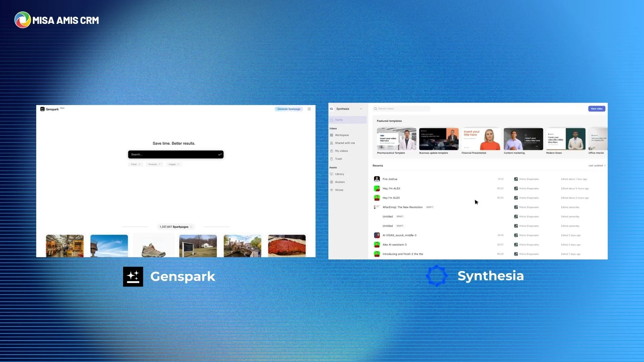The height and width of the screenshot is (362, 644).
Task: Select the Images chip under Genspark search
Action: (x=174, y=164)
